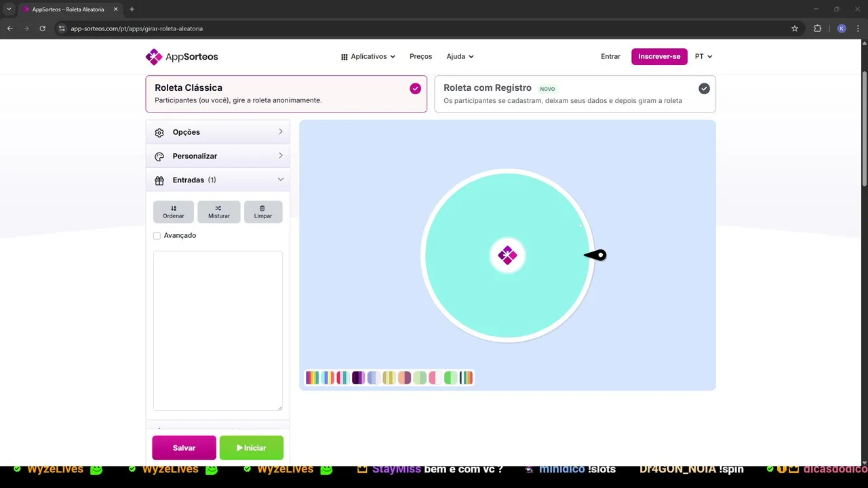Open the Aplicativos dropdown menu
Image resolution: width=868 pixels, height=488 pixels.
point(368,57)
